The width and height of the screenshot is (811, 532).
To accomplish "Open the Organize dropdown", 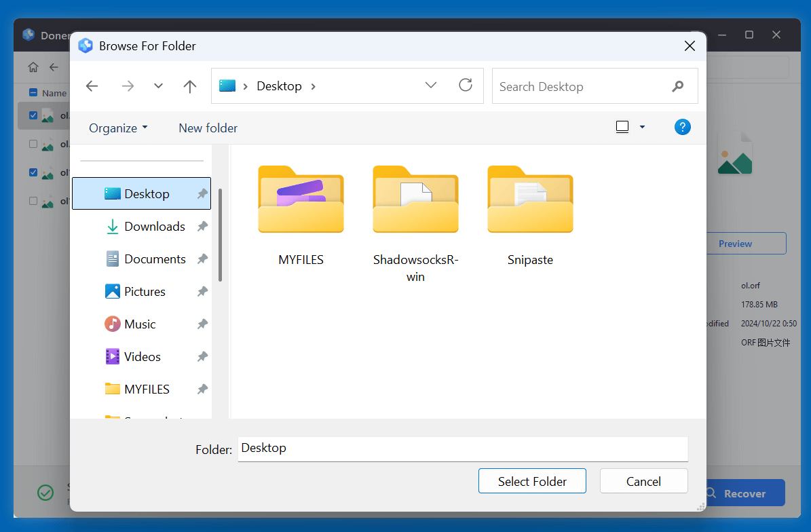I will [x=117, y=128].
